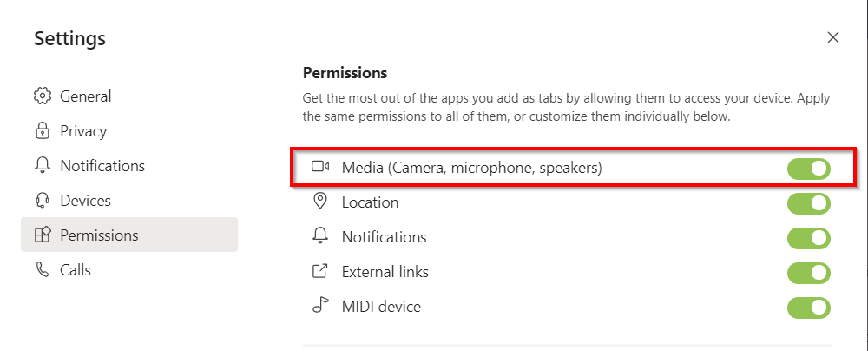Click the MIDI device music note icon
The height and width of the screenshot is (351, 868).
point(320,307)
